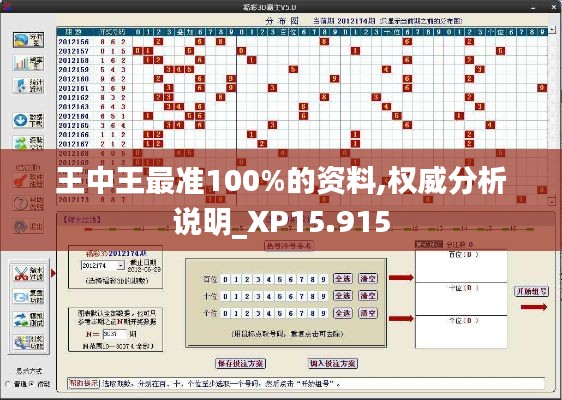Open the bar chart sidebar icon
Screen dimensions: 562x400
pos(28,63)
